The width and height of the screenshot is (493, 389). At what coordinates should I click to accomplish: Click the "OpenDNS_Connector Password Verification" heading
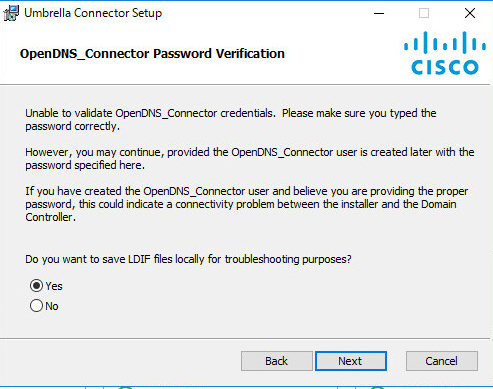(x=152, y=54)
